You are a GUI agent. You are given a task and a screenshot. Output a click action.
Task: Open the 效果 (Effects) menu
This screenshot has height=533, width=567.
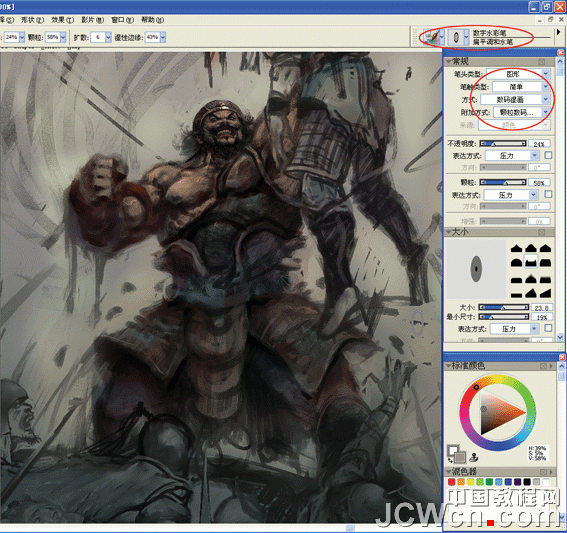(x=63, y=20)
